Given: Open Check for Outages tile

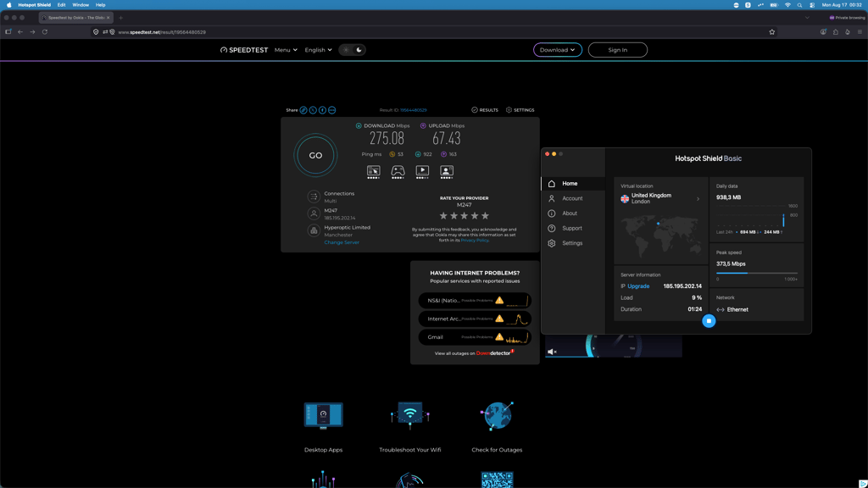Looking at the screenshot, I should tap(497, 427).
